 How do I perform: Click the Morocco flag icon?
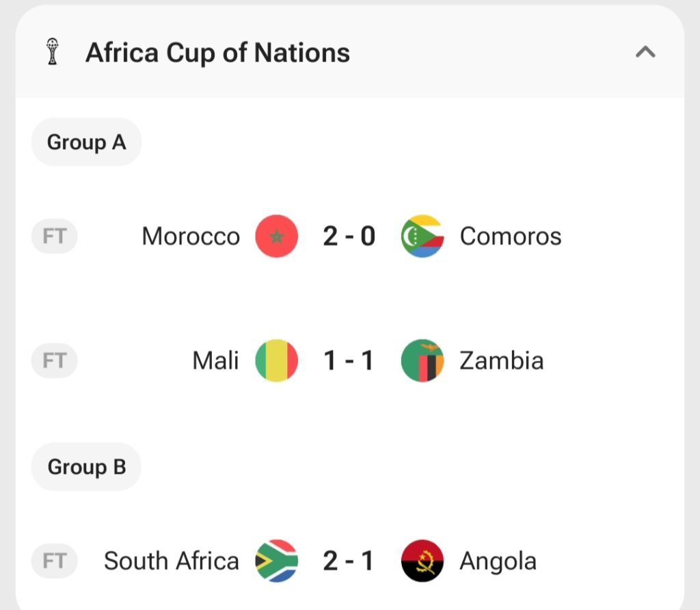(x=276, y=237)
